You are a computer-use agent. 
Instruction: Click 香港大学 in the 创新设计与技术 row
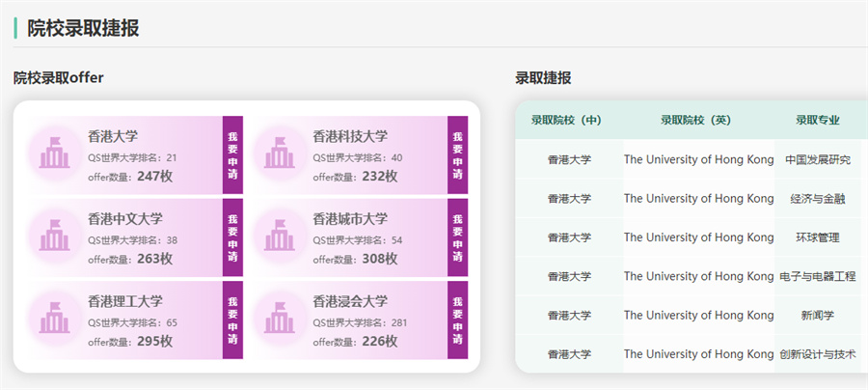pos(569,354)
